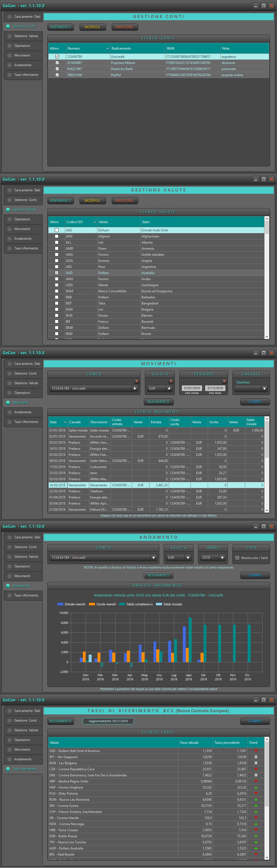
Task: Enable the AFN Afghani currency checkbox
Action: point(57,236)
